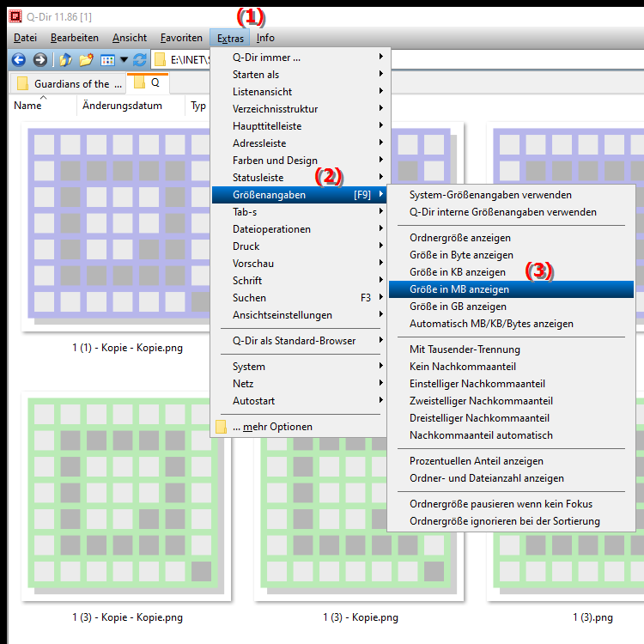This screenshot has height=644, width=644.
Task: Expand the Adressleiste submenu
Action: click(x=300, y=143)
